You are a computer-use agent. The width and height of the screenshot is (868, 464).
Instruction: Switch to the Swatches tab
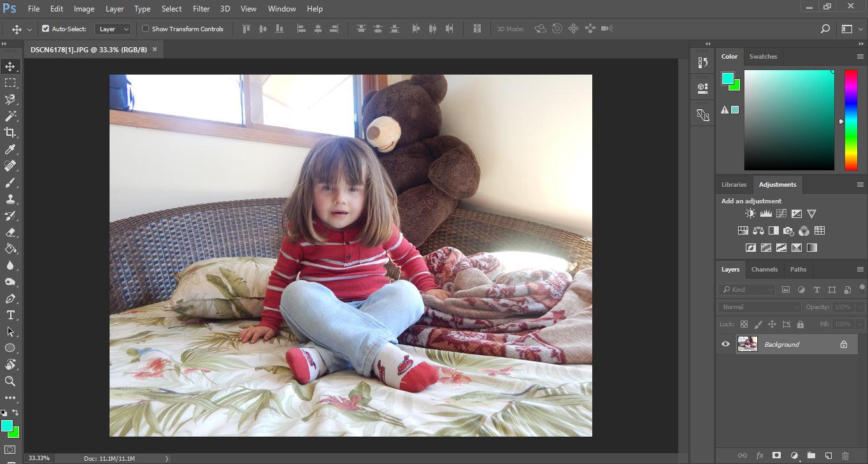[x=763, y=57]
